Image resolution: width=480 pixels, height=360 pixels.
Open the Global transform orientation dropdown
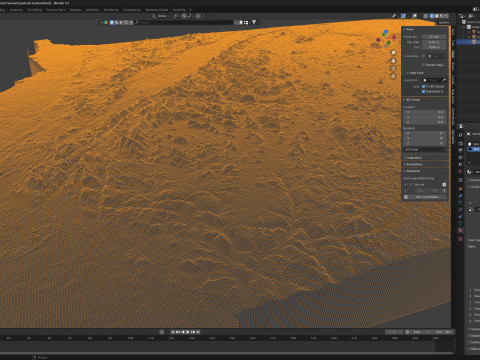[161, 16]
